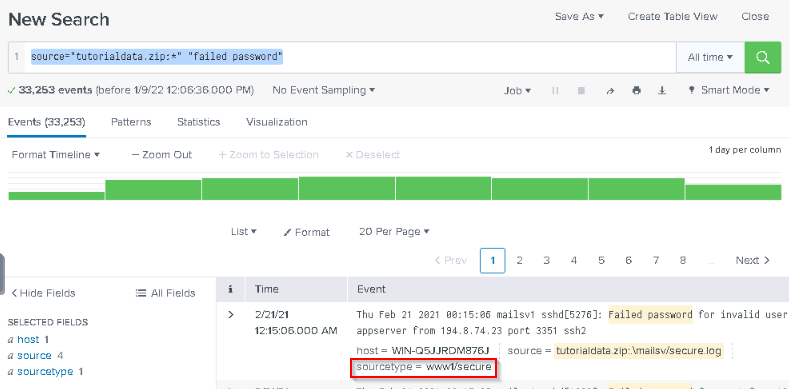Run the search with the magnifier button

(x=762, y=57)
